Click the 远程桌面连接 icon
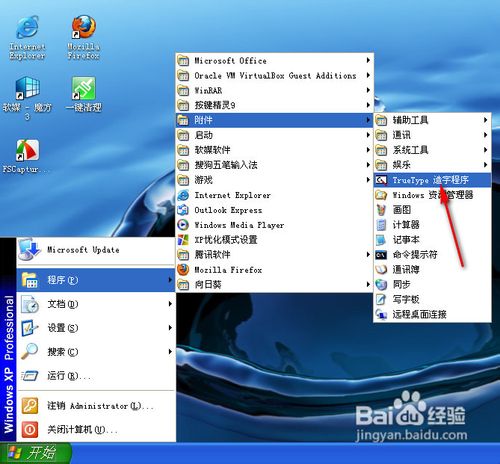The height and width of the screenshot is (464, 500). 381,314
